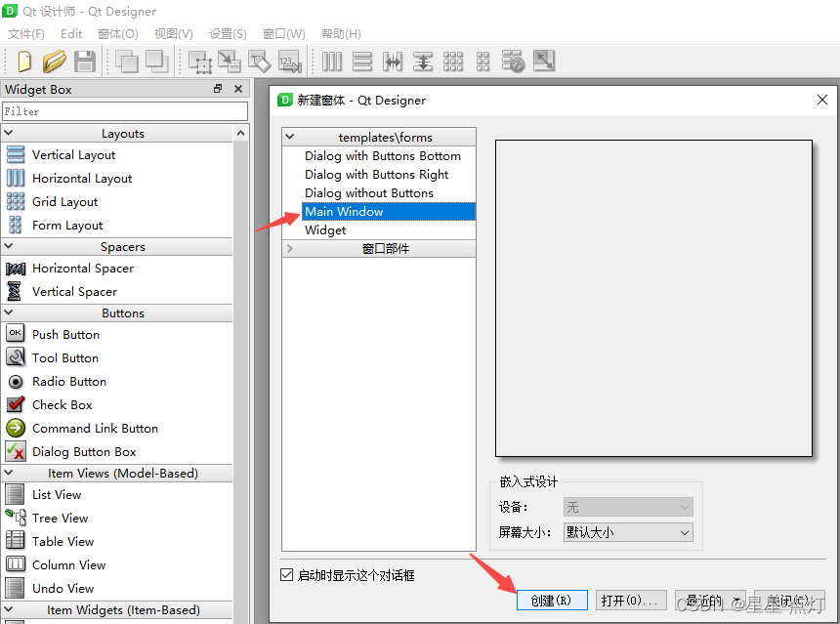
Task: Select the Widget template
Action: pos(325,230)
